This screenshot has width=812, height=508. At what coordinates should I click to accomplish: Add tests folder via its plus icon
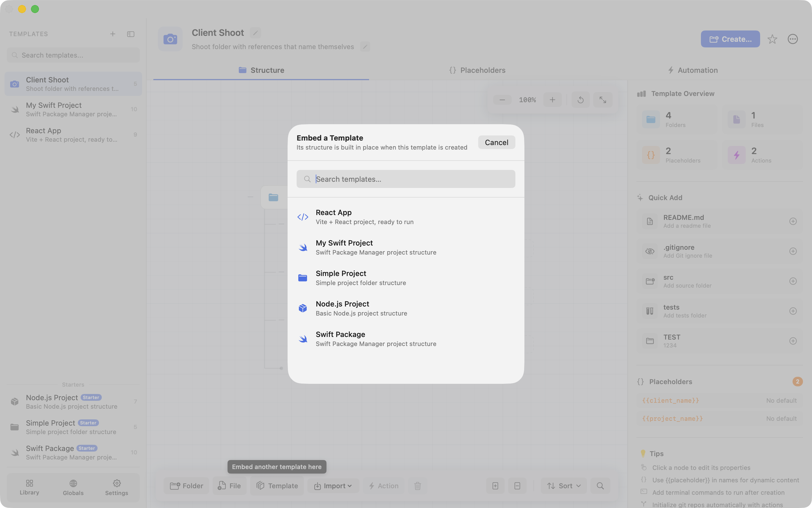tap(793, 311)
